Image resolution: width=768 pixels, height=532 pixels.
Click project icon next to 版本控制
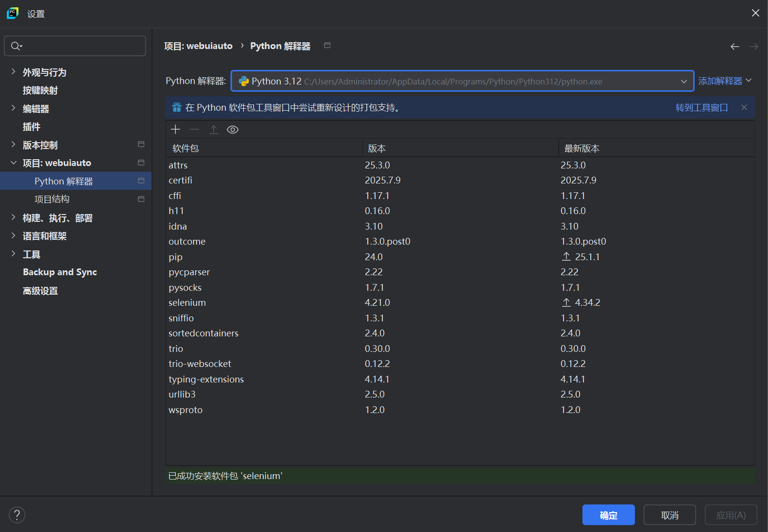pos(141,144)
